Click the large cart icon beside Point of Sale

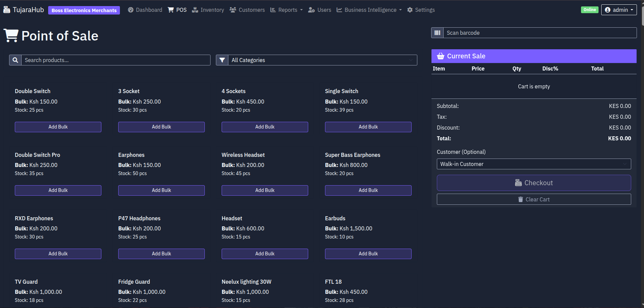[11, 35]
